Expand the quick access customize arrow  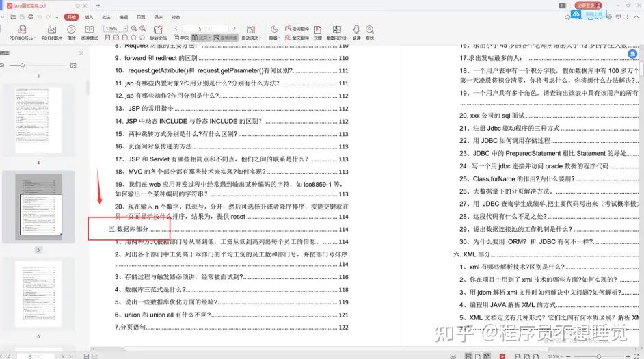point(57,17)
